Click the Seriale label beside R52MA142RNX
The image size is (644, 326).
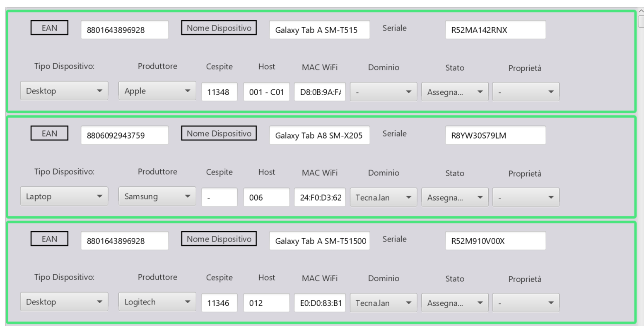(x=394, y=28)
